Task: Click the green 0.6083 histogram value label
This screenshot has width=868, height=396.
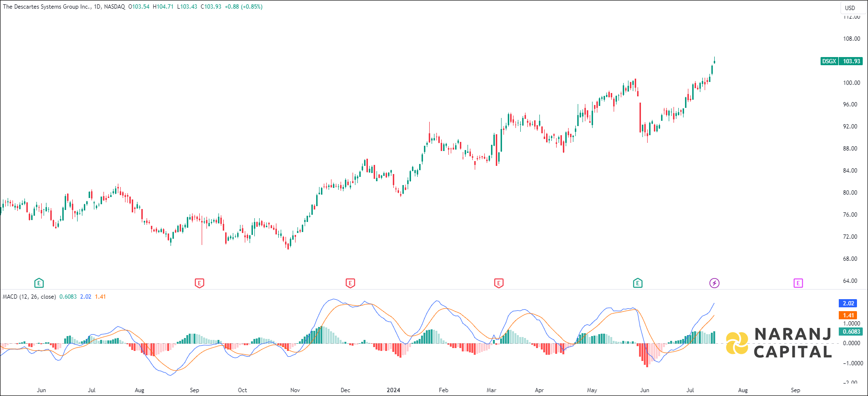Action: pyautogui.click(x=851, y=331)
